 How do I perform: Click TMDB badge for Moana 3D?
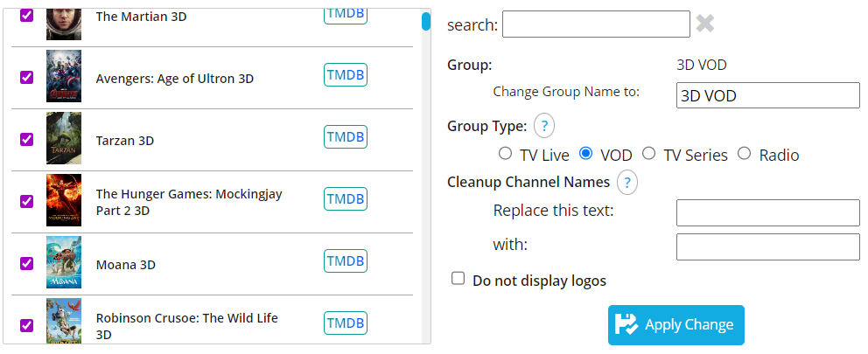coord(346,260)
